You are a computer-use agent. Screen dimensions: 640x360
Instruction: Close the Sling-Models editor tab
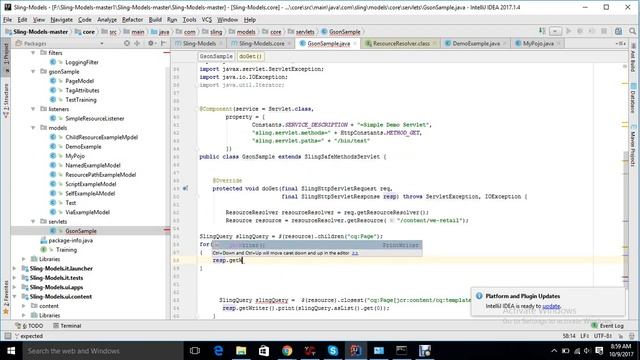(x=221, y=44)
